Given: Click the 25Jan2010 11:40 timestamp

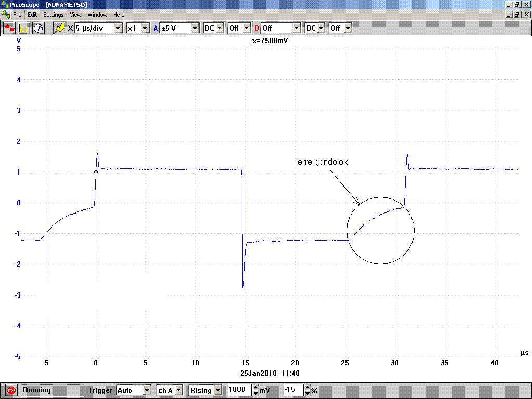Looking at the screenshot, I should [x=270, y=373].
